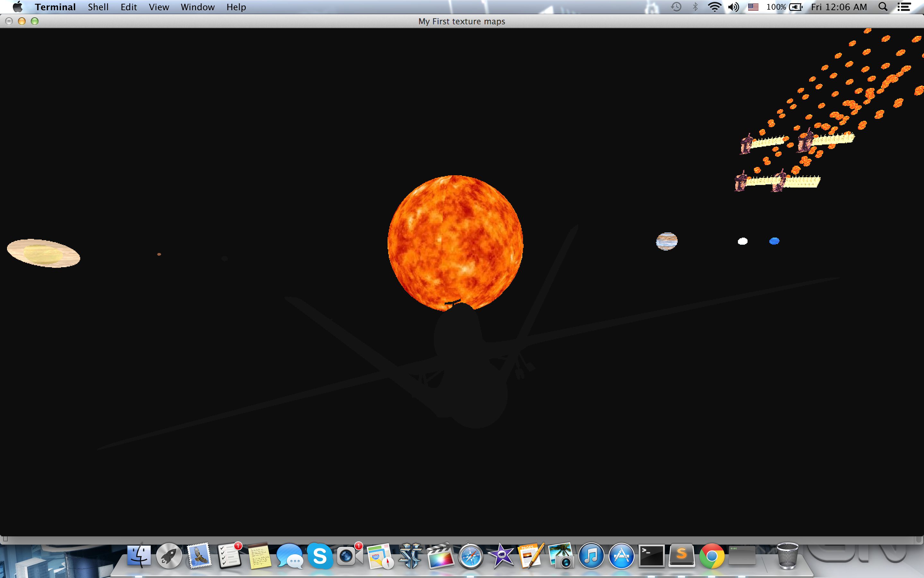Open the volume control in menu bar
This screenshot has width=924, height=578.
click(733, 7)
